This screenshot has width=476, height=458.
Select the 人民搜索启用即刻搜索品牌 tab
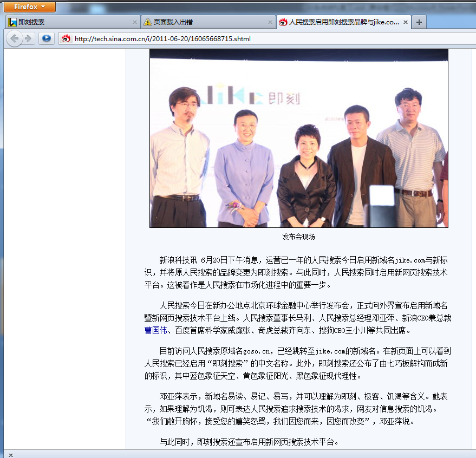pos(344,22)
